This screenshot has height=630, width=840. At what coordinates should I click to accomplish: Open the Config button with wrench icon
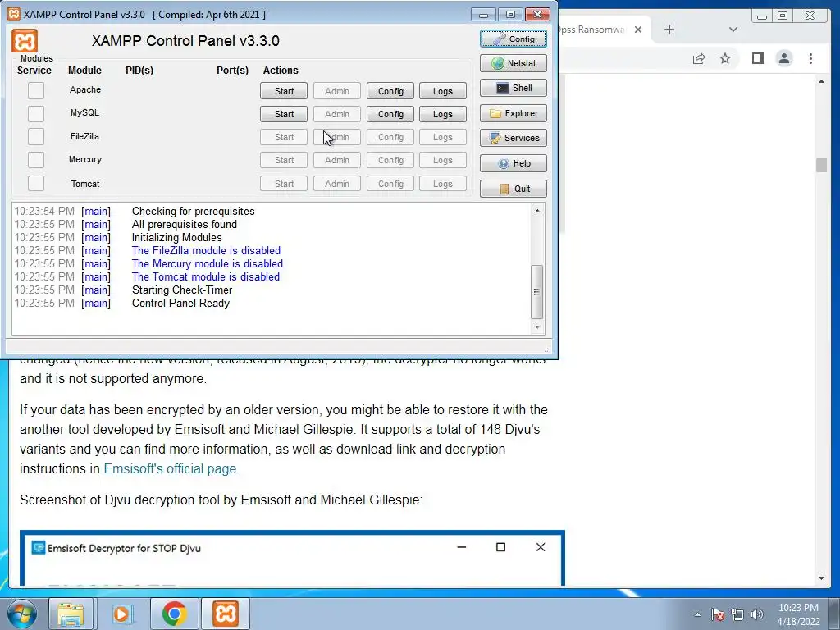click(x=514, y=39)
